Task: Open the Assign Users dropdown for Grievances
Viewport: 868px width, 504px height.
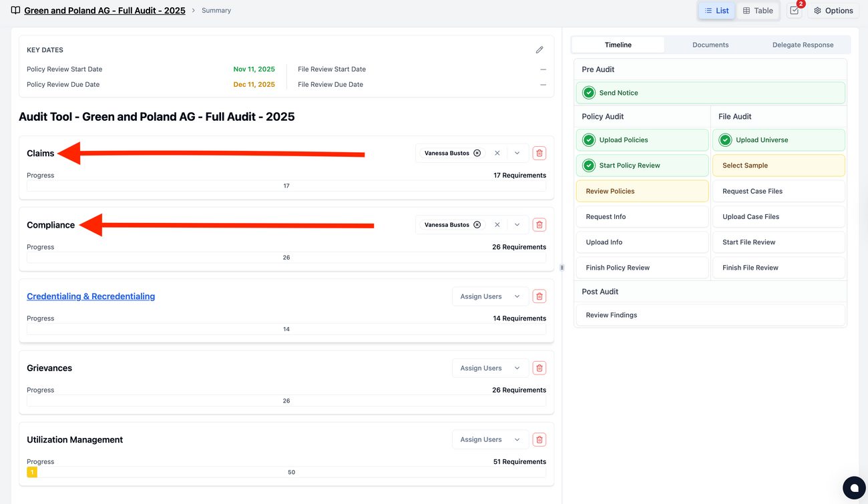Action: (490, 368)
